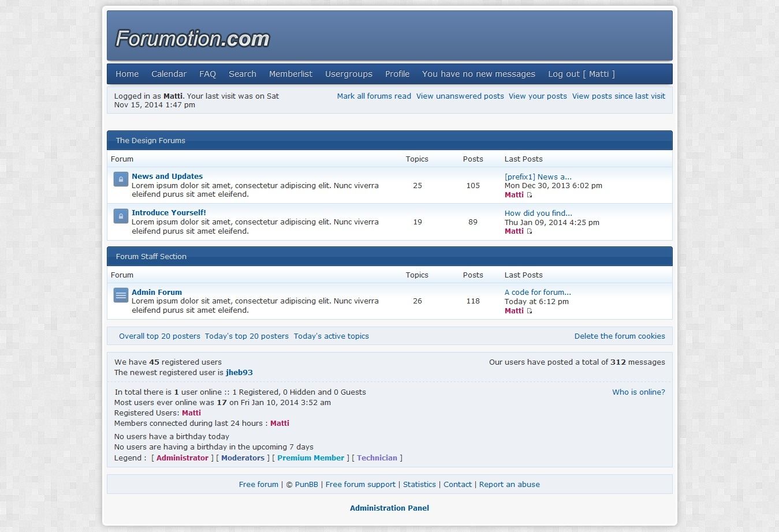Open Matti under members connected last 24 hours
Screen dimensions: 779x532
click(279, 424)
